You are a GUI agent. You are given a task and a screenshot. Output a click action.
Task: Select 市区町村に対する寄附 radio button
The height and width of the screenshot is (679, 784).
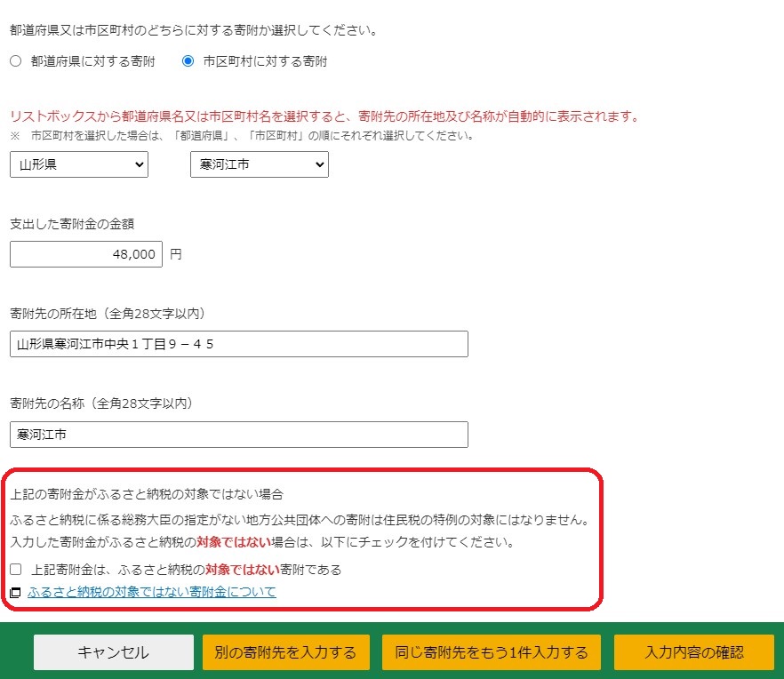pyautogui.click(x=188, y=61)
